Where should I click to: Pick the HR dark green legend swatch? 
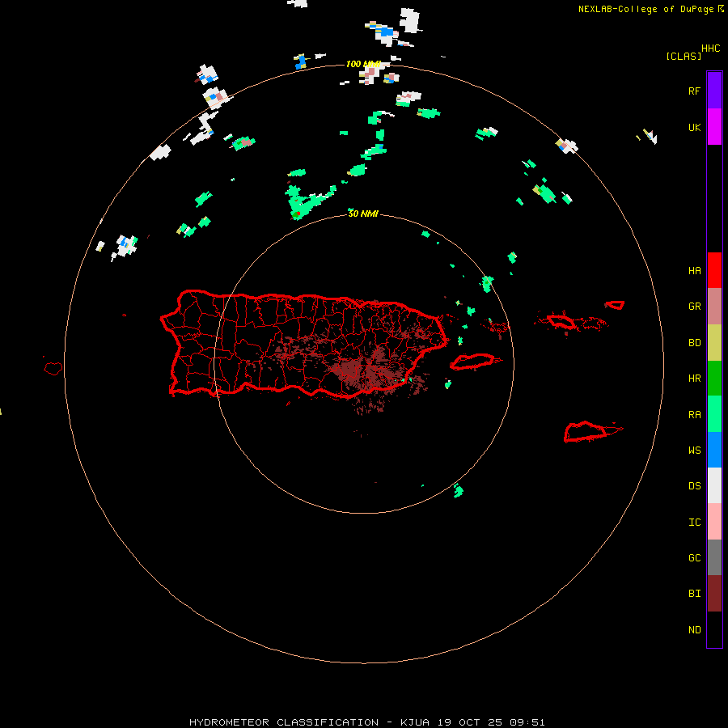(714, 379)
